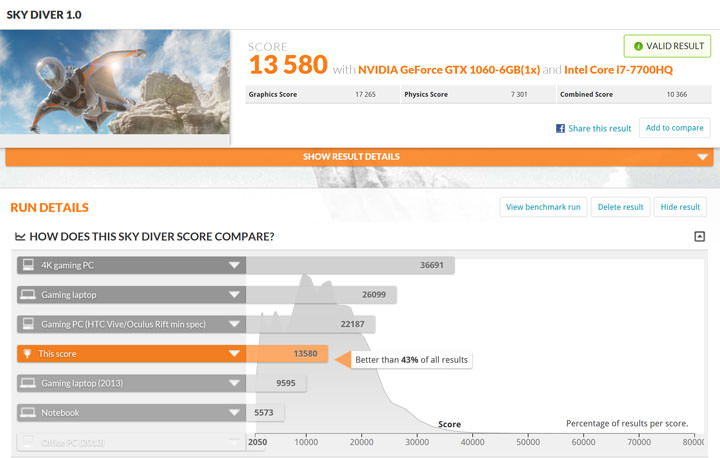Click View benchmark run button

point(543,207)
